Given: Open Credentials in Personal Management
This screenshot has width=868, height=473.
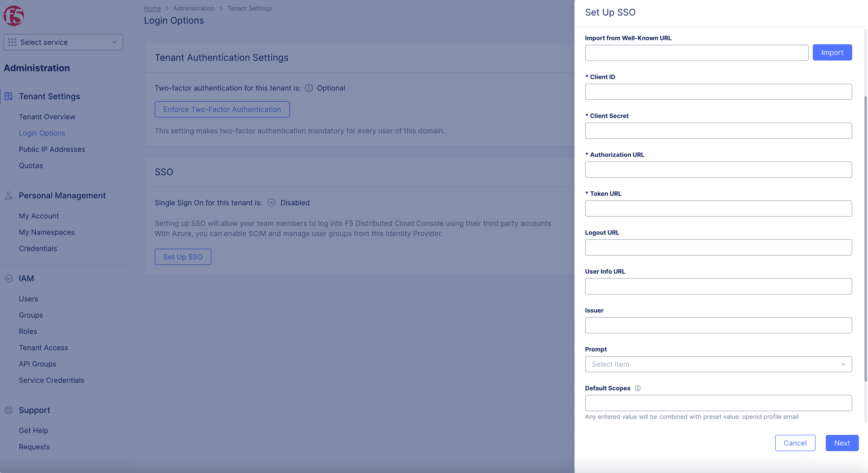Looking at the screenshot, I should point(38,248).
